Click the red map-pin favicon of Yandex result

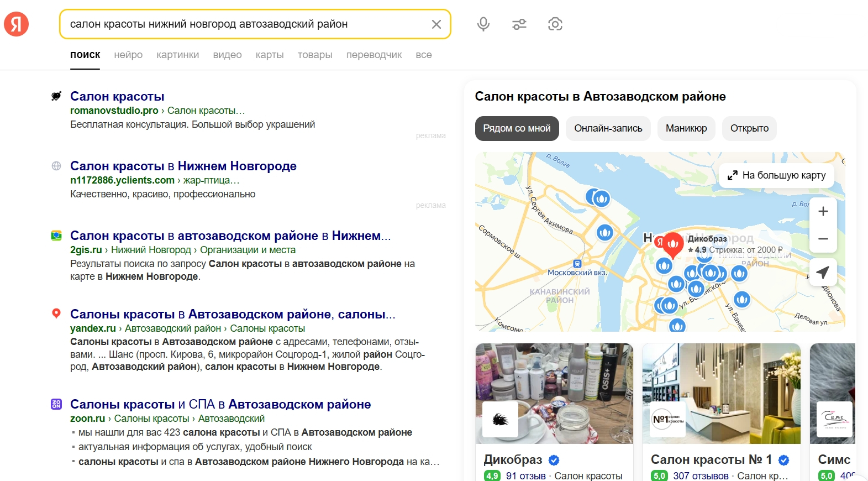(56, 313)
